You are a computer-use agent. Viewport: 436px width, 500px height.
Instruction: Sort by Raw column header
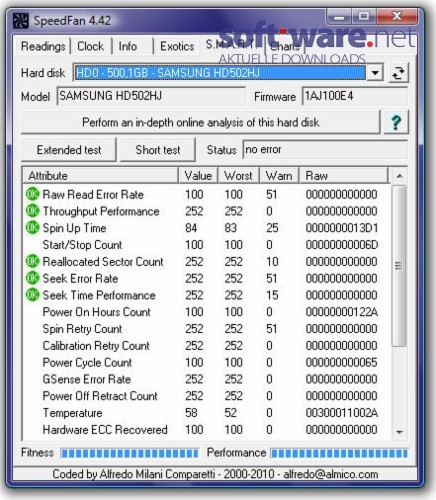tap(344, 176)
